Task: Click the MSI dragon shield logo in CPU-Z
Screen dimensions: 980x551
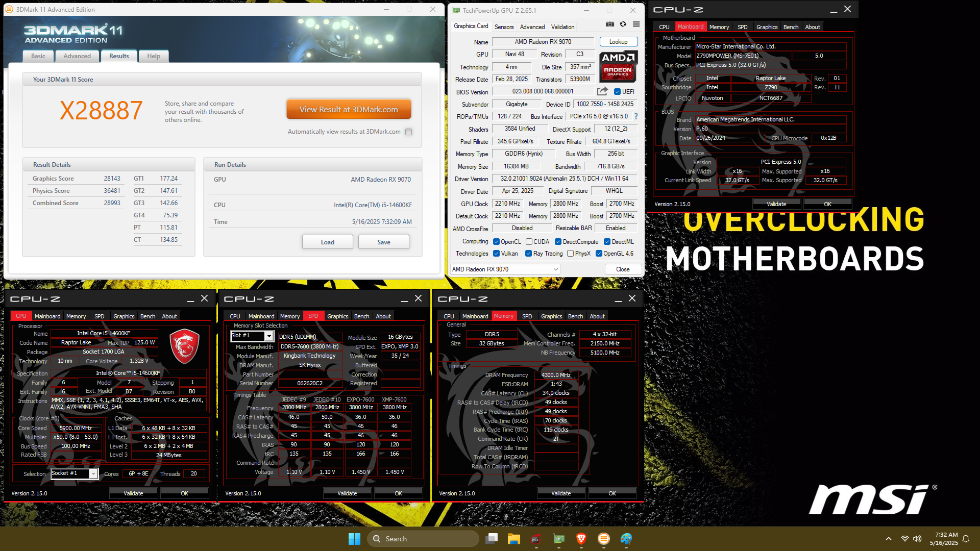Action: (x=184, y=346)
